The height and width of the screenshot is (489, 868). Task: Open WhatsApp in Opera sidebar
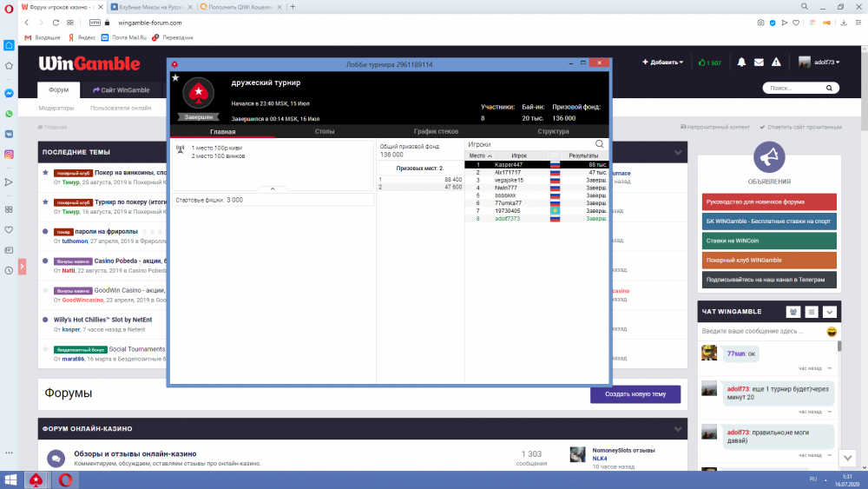point(9,114)
